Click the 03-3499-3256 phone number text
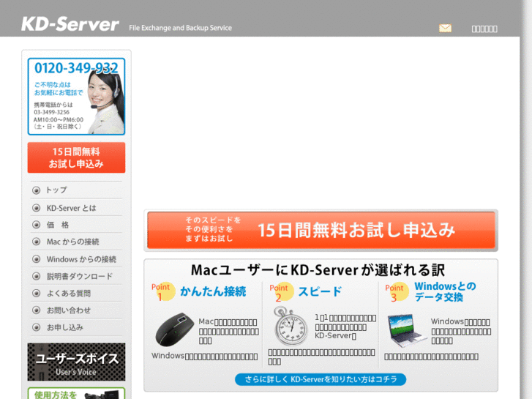The width and height of the screenshot is (532, 399). tap(51, 112)
